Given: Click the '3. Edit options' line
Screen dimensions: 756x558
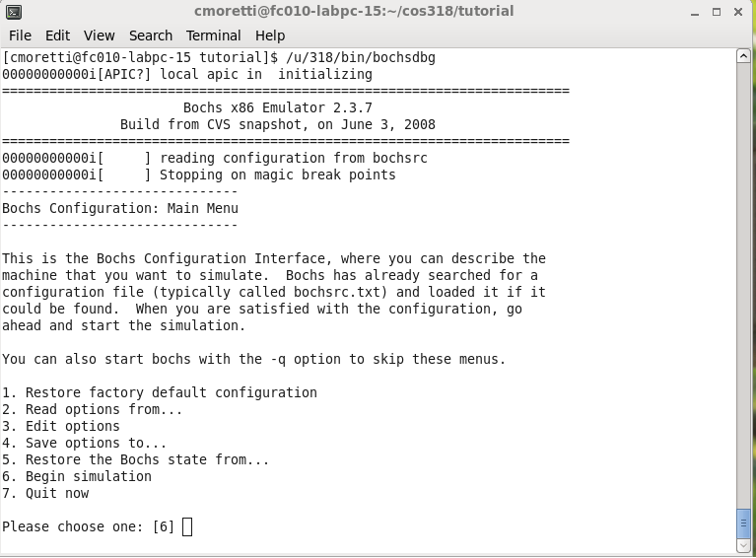Looking at the screenshot, I should pos(61,426).
